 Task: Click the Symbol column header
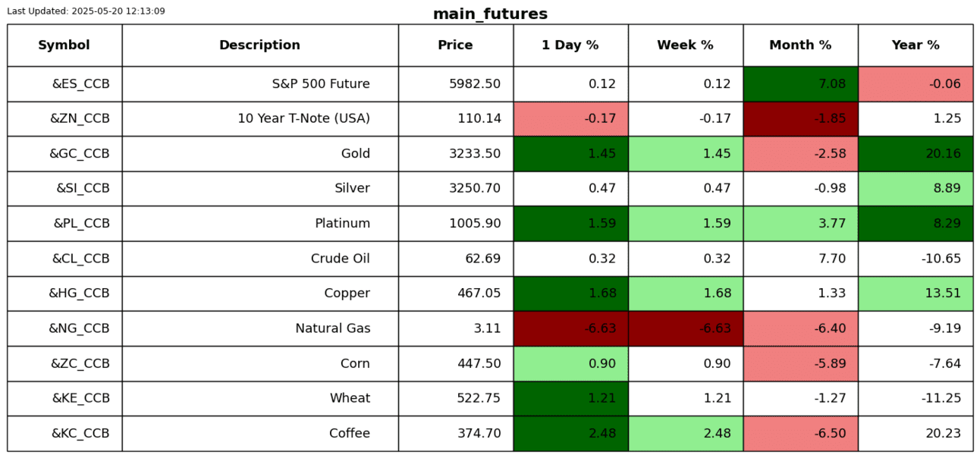(x=64, y=45)
